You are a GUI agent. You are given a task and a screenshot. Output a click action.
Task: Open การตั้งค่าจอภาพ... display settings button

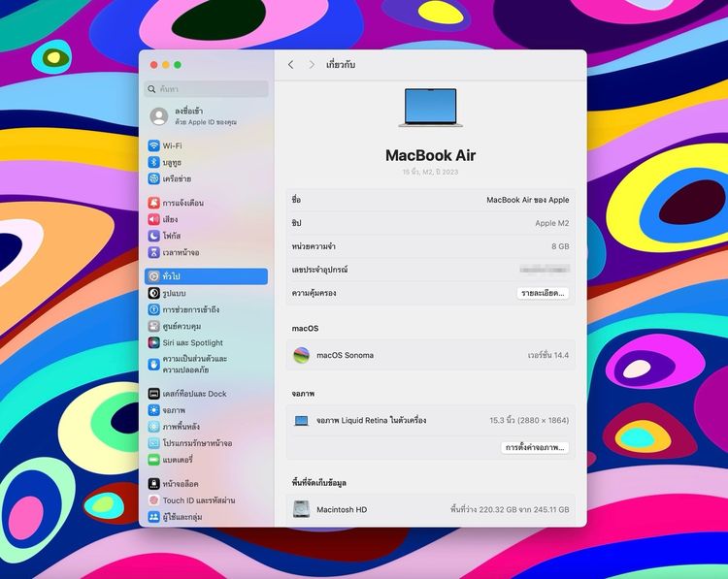click(x=535, y=448)
